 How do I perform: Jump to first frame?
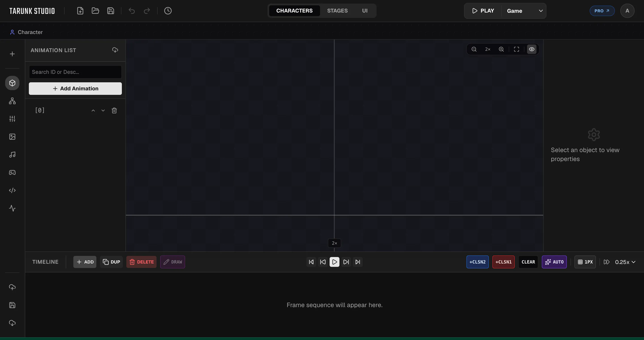[x=311, y=262]
